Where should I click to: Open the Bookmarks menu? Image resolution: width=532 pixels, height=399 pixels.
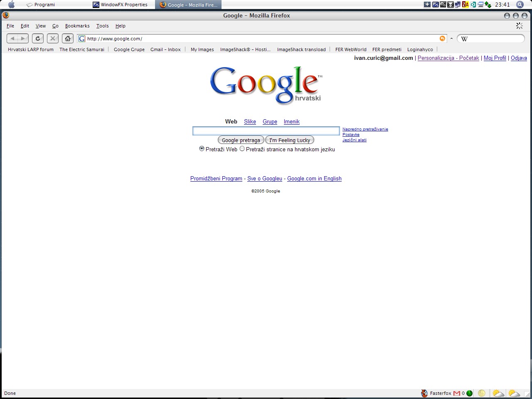[x=77, y=26]
